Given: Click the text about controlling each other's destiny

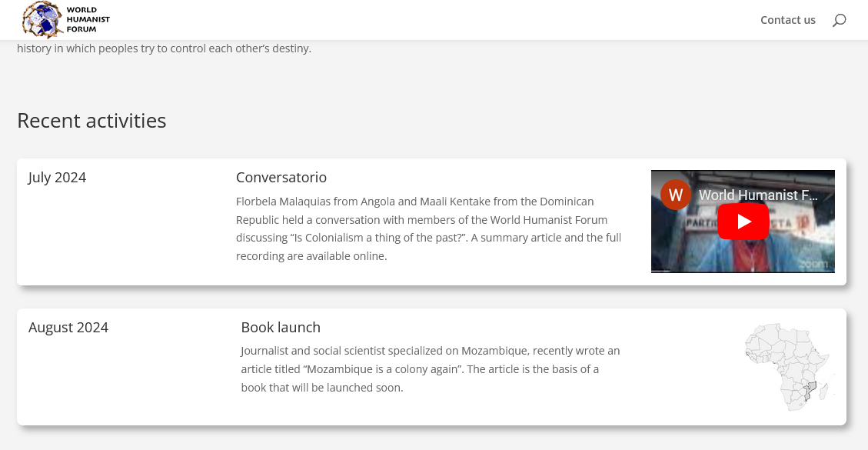Looking at the screenshot, I should (x=164, y=48).
